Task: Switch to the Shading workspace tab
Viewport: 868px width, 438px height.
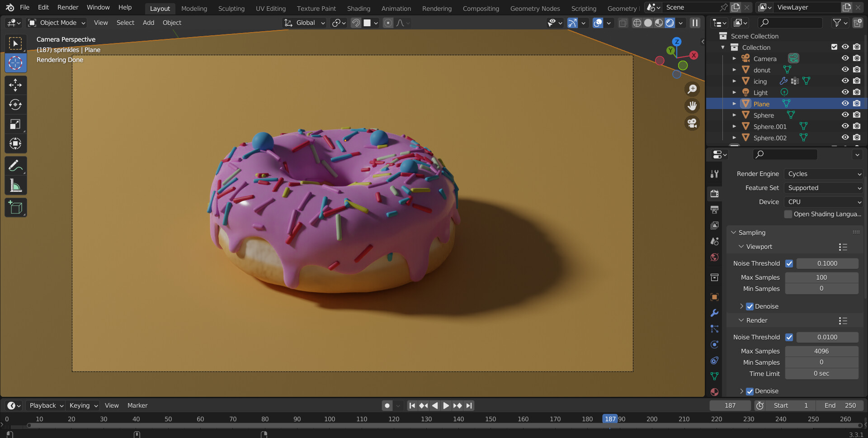Action: [359, 8]
